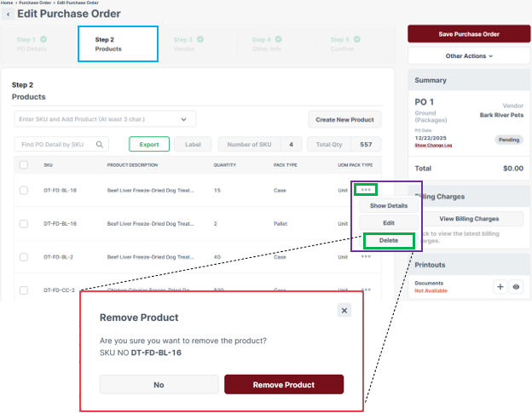Toggle the select-all checkbox in the table header

pos(24,165)
